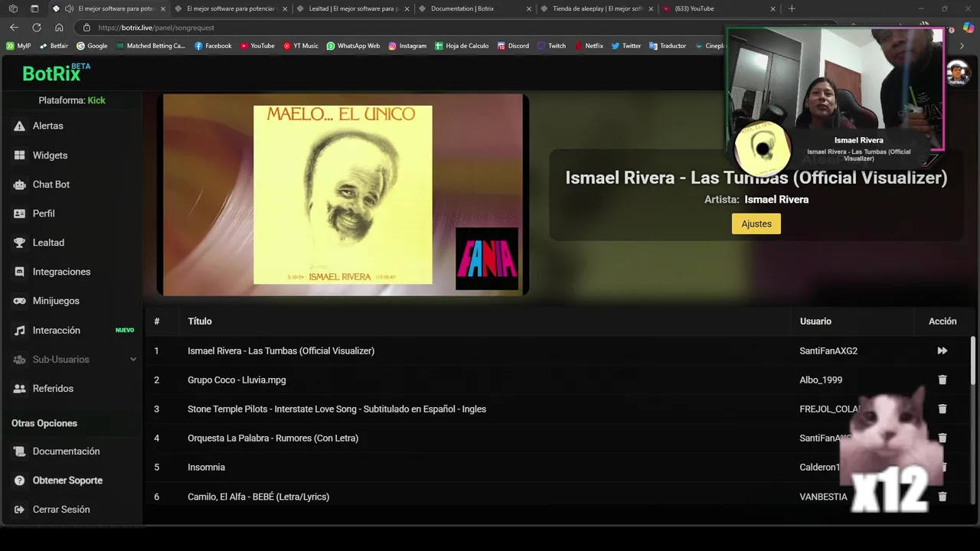View site information lock icon
The width and height of the screenshot is (980, 551).
(x=87, y=28)
